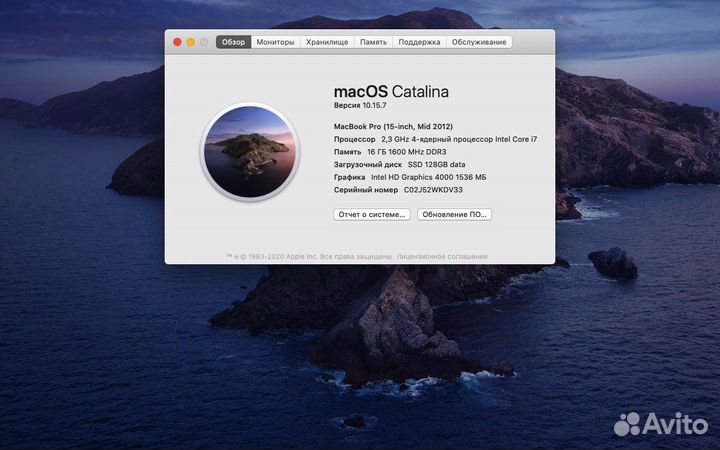Click the Процессор label
Viewport: 720px width, 450px height.
tap(354, 139)
